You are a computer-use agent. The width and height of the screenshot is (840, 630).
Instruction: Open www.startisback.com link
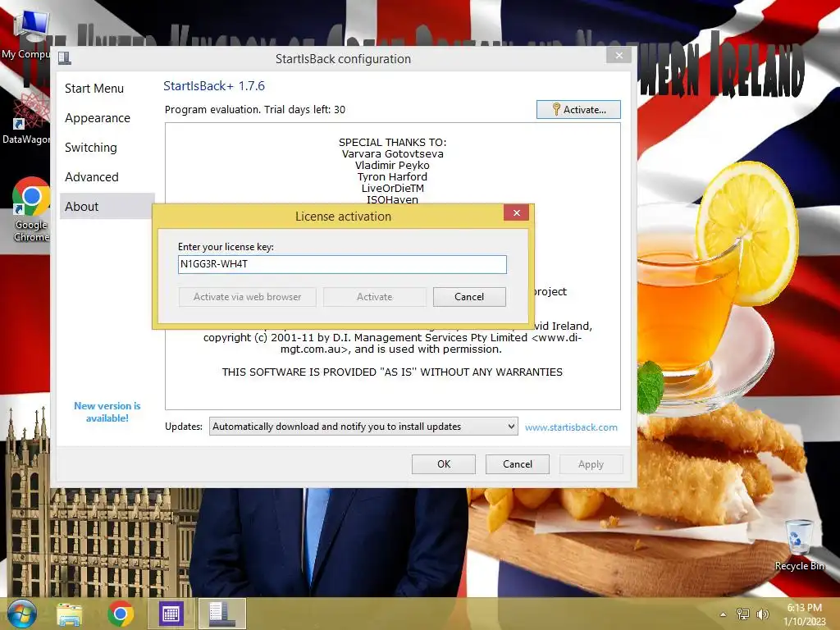click(571, 427)
